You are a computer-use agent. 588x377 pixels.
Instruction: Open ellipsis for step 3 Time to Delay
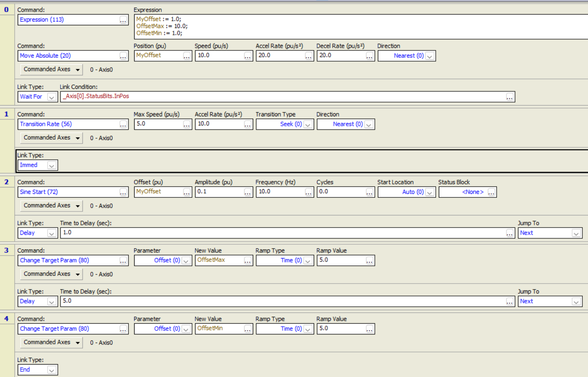click(510, 301)
